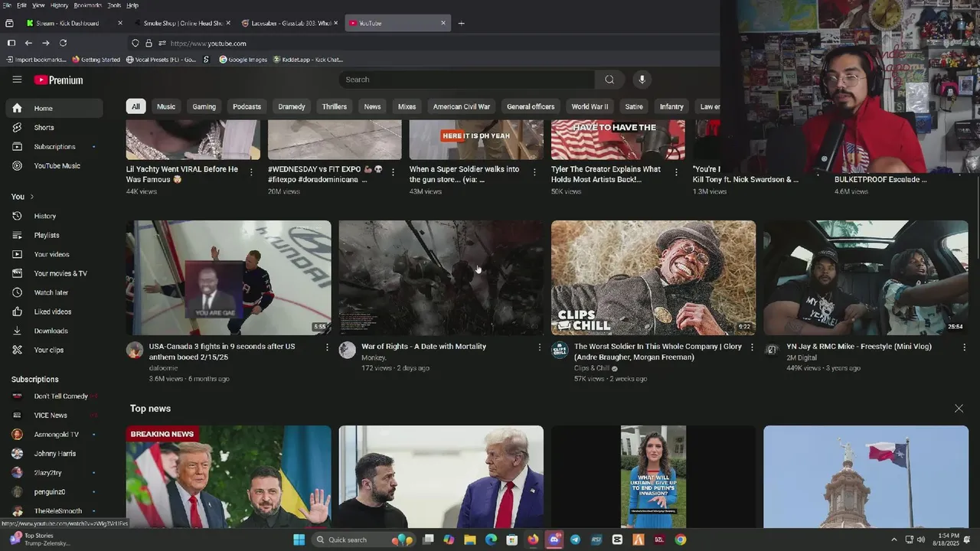Screen dimensions: 980x551
Task: Open Your clips in sidebar
Action: click(x=54, y=350)
